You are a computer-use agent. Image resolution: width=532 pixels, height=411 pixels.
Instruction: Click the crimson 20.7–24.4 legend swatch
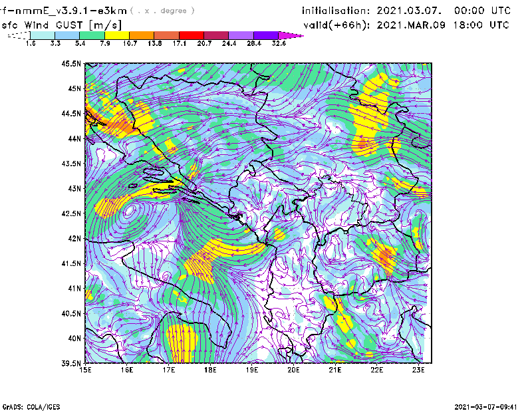point(216,35)
